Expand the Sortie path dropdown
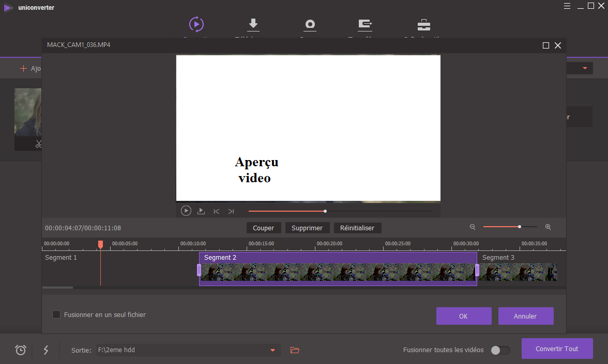 pyautogui.click(x=272, y=351)
